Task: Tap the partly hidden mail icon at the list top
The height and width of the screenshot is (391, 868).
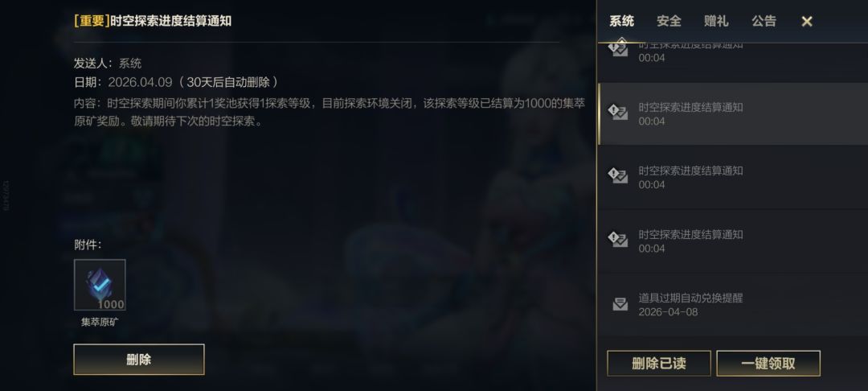Action: coord(618,48)
